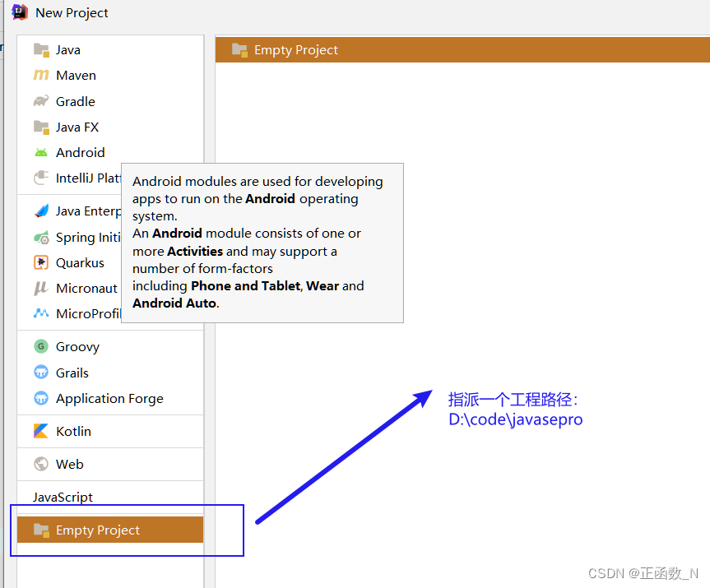Choose the Maven project type
The height and width of the screenshot is (588, 710).
click(110, 75)
